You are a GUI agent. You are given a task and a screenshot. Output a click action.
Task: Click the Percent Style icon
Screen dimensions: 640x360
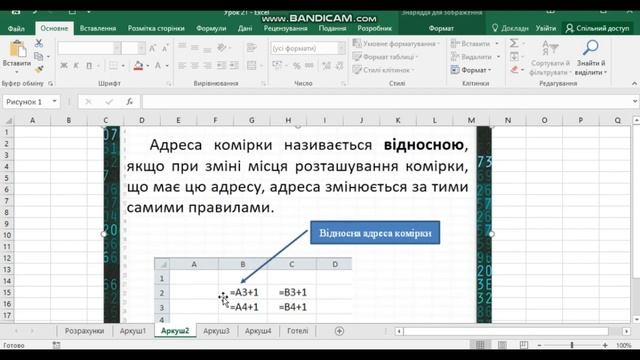point(297,66)
